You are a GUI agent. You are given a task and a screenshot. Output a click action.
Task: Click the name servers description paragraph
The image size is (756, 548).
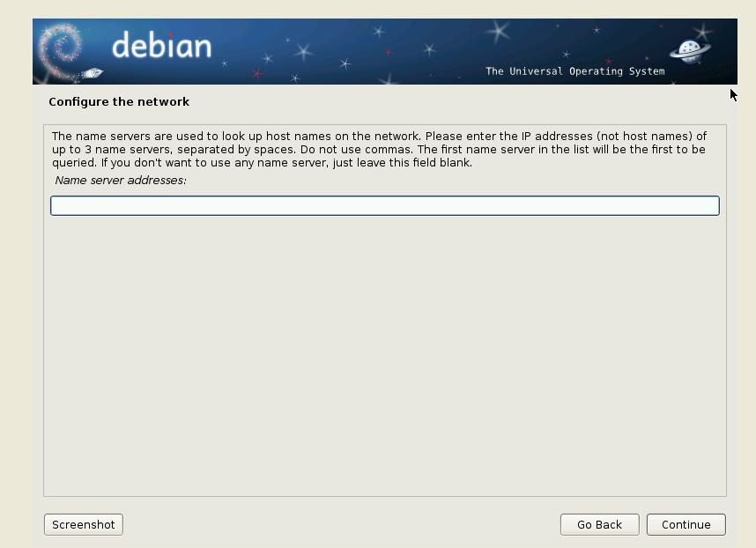(x=379, y=150)
